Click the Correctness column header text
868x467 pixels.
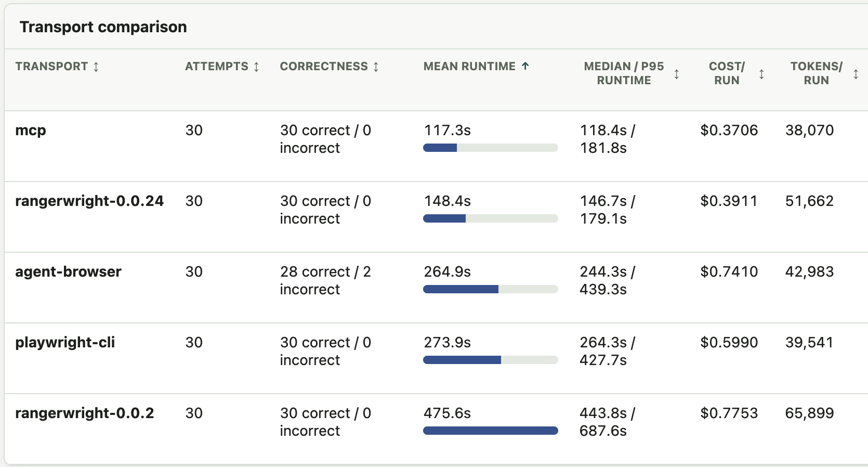324,67
